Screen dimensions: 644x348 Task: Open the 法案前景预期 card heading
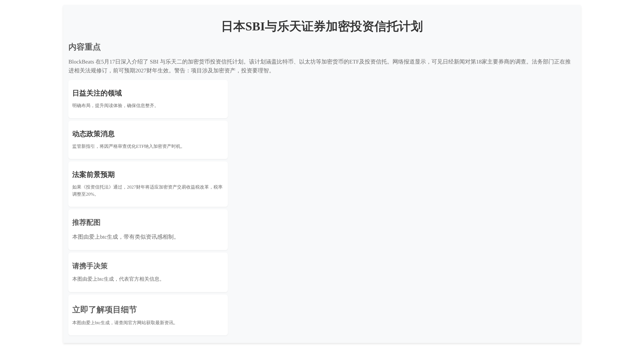click(x=93, y=175)
